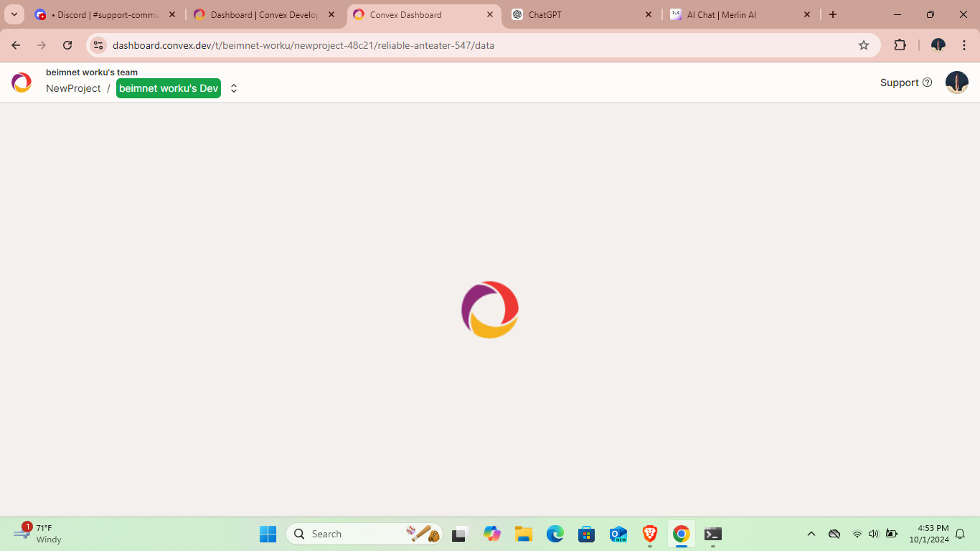Close the AI Chat | Merlin AI tab
Image resolution: width=980 pixels, height=551 pixels.
807,14
